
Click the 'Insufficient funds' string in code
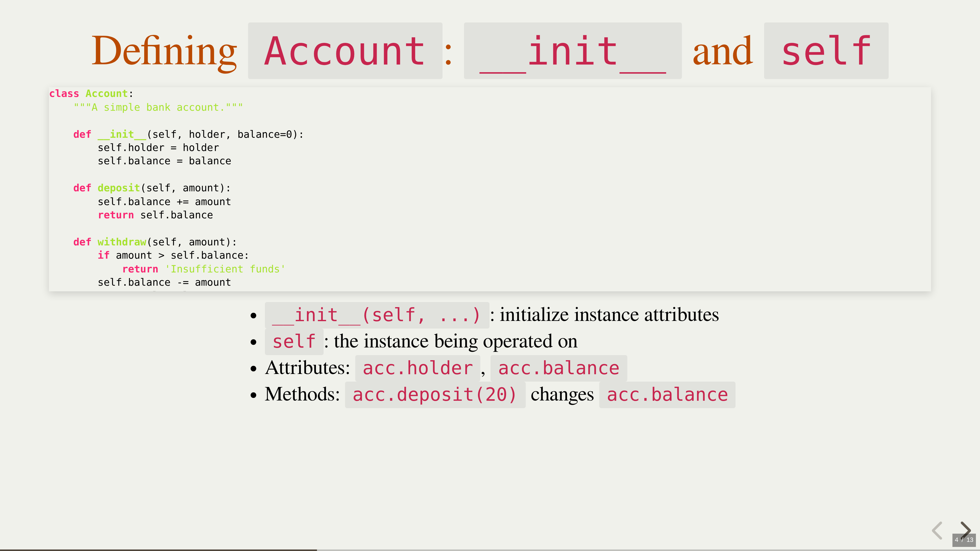pos(225,269)
